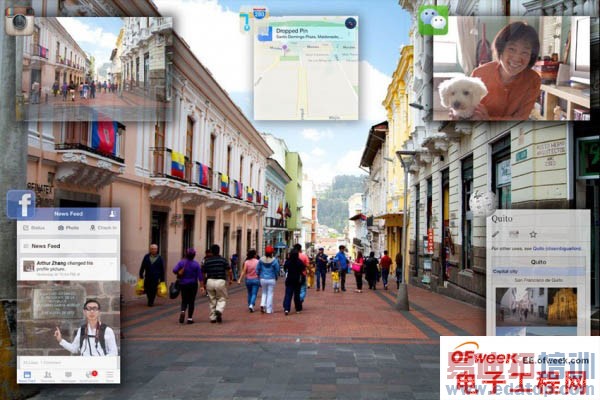Select Requests tab in Facebook bottom bar
Viewport: 600px width, 400px height.
pyautogui.click(x=47, y=376)
